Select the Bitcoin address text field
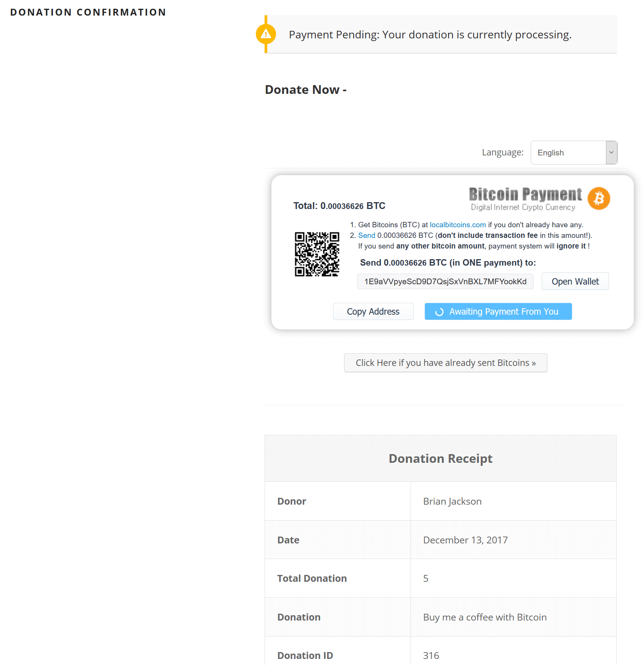 [445, 281]
